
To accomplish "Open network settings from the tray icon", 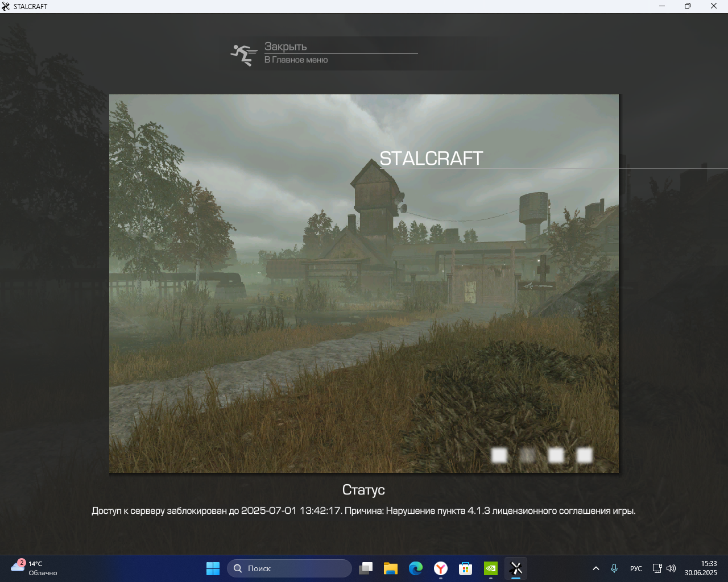I will click(657, 568).
